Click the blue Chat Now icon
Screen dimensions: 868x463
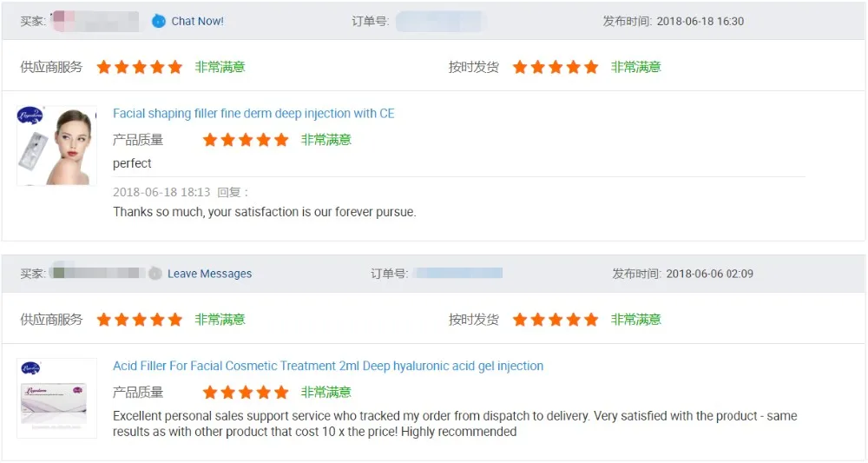(x=158, y=21)
